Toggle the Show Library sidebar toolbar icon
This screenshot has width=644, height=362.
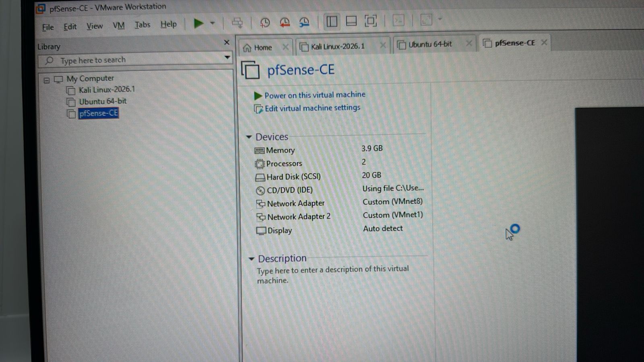332,21
